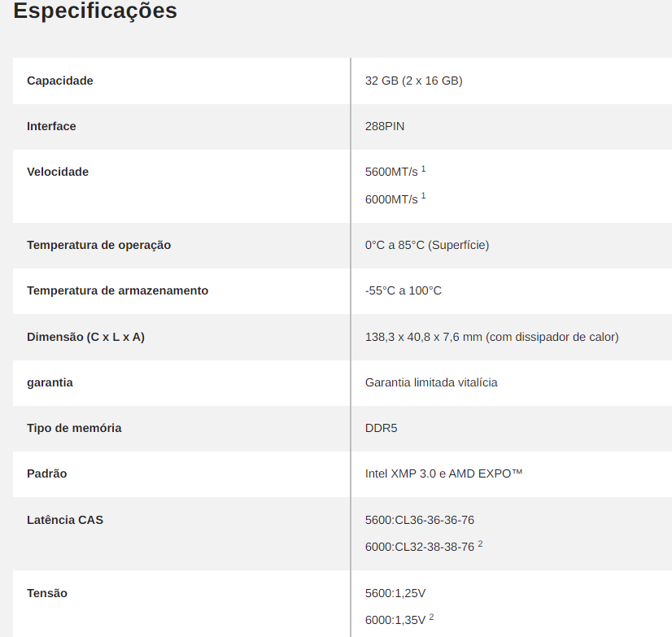
Task: Click the 32 GB (2 x 16 GB) value
Action: click(x=413, y=81)
